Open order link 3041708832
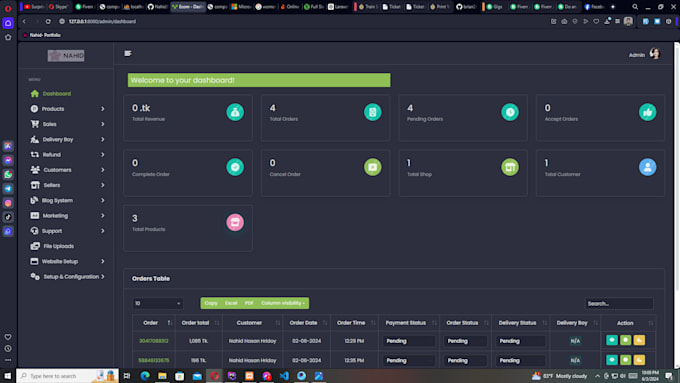The image size is (680, 383). pos(154,341)
